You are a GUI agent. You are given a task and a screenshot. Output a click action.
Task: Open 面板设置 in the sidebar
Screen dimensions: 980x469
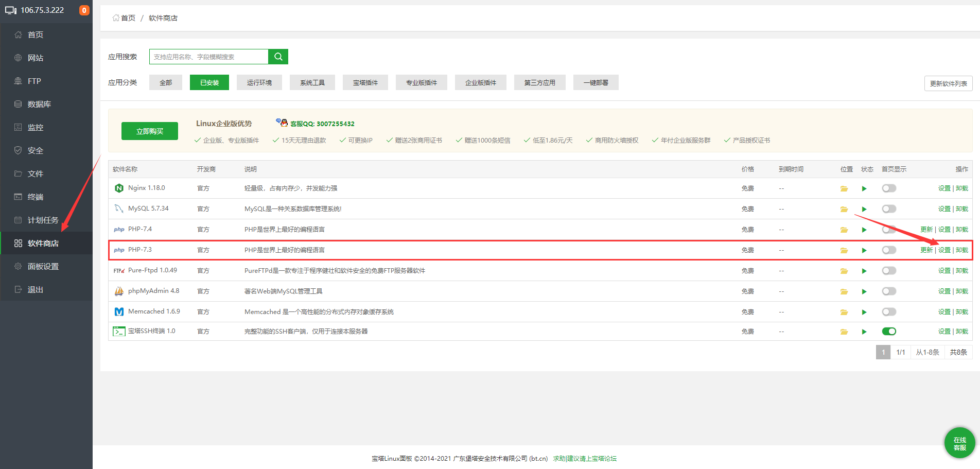[x=46, y=266]
